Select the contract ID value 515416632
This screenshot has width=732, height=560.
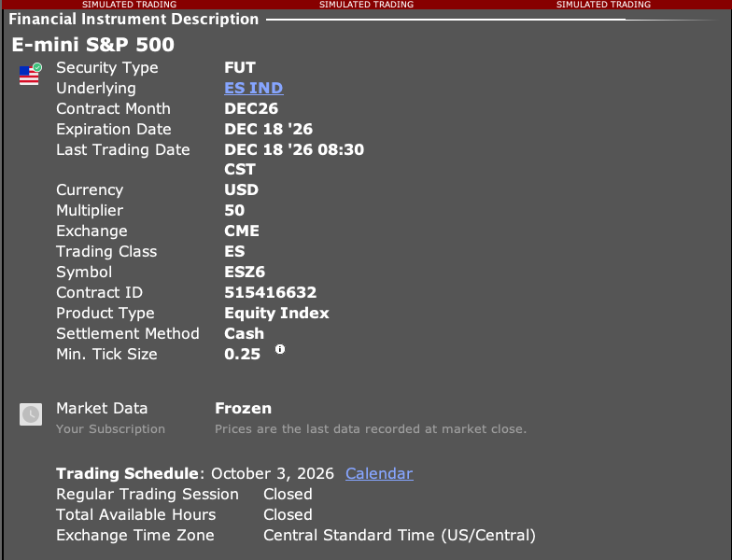271,293
